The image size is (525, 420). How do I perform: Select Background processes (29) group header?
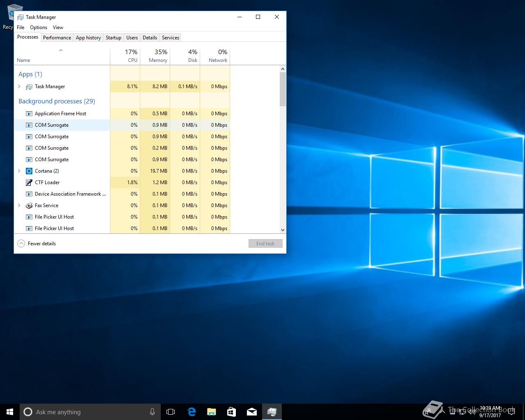pyautogui.click(x=57, y=101)
